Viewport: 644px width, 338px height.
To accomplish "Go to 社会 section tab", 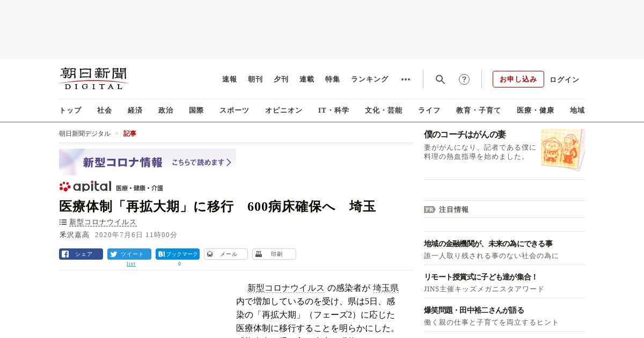I will pyautogui.click(x=105, y=111).
